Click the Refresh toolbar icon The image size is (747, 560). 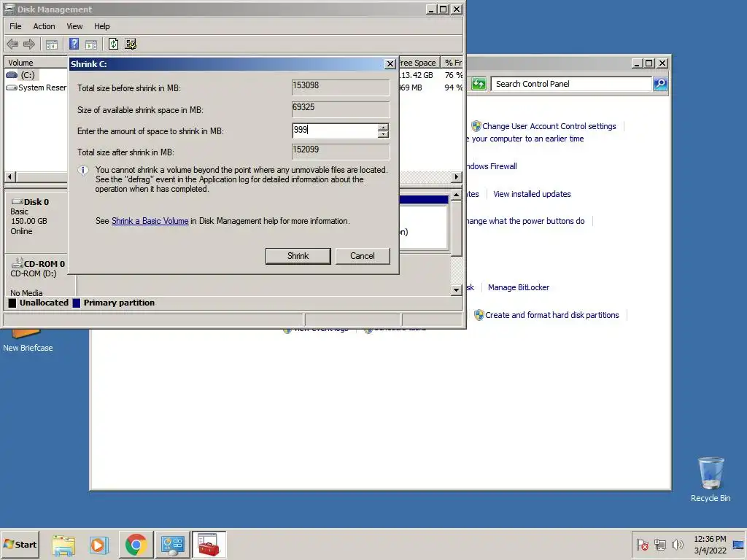pos(113,44)
